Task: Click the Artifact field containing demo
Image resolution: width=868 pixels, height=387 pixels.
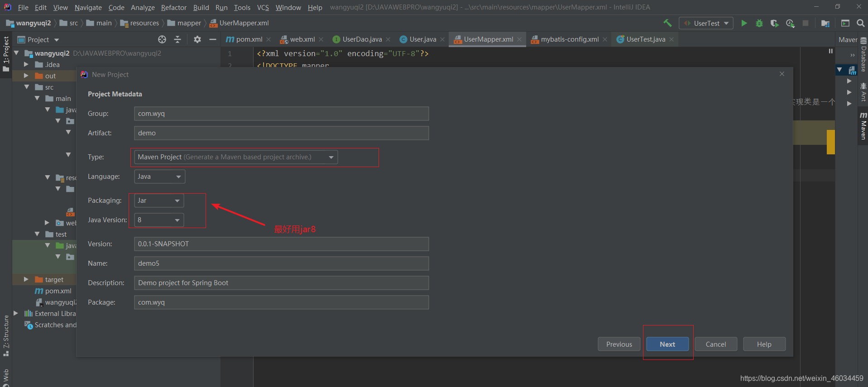Action: tap(281, 133)
